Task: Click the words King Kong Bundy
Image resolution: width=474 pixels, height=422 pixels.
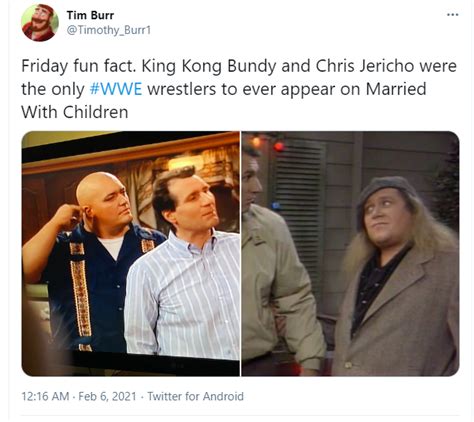Action: tap(209, 66)
